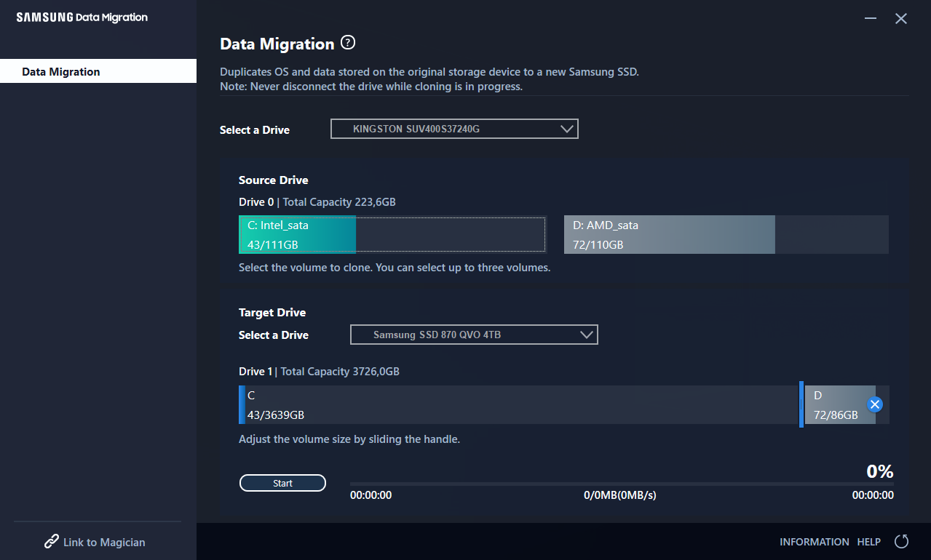The width and height of the screenshot is (931, 560).
Task: Click the Start cloning button
Action: tap(282, 483)
